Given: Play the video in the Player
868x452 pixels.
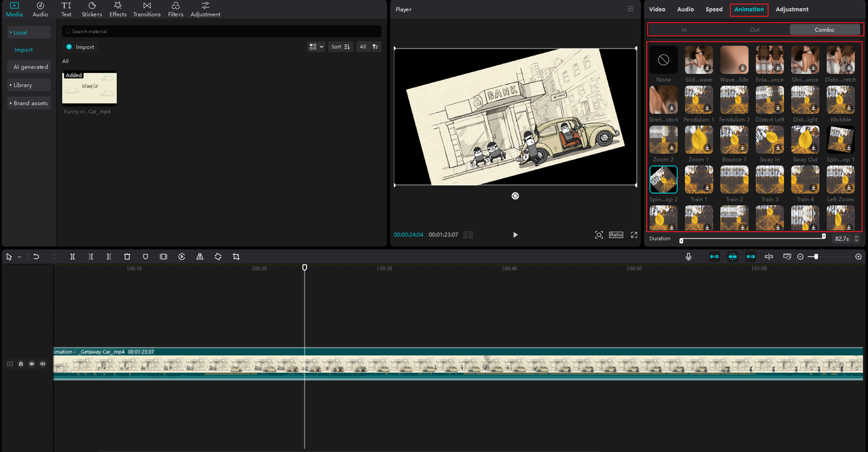Looking at the screenshot, I should [515, 234].
